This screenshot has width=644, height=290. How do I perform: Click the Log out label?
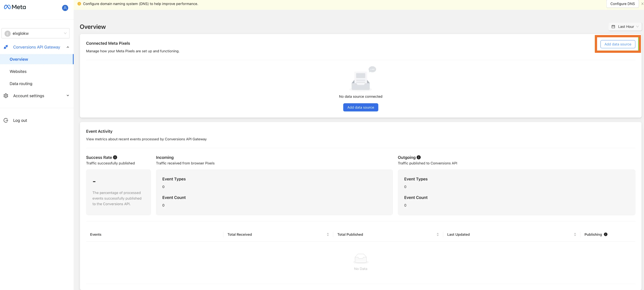tap(20, 120)
